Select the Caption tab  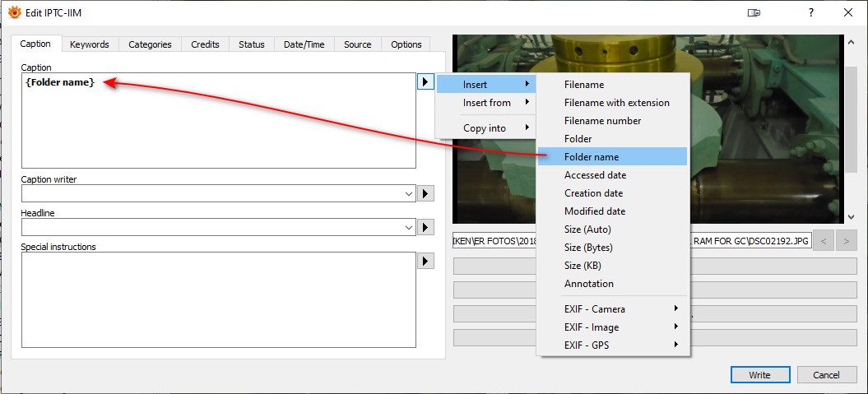point(35,44)
